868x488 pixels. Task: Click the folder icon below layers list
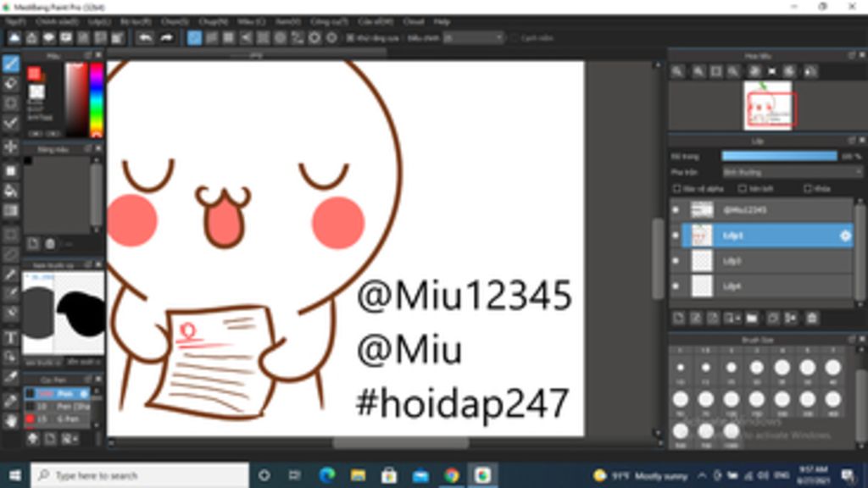(x=752, y=319)
